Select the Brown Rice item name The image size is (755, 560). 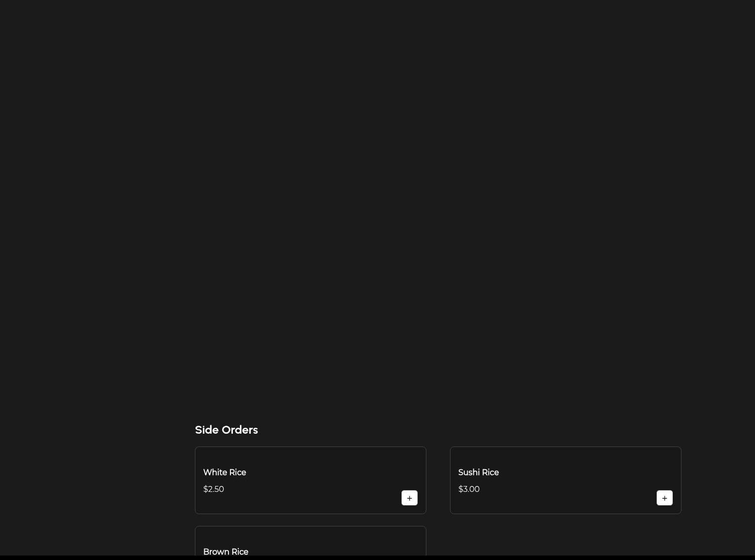(226, 552)
